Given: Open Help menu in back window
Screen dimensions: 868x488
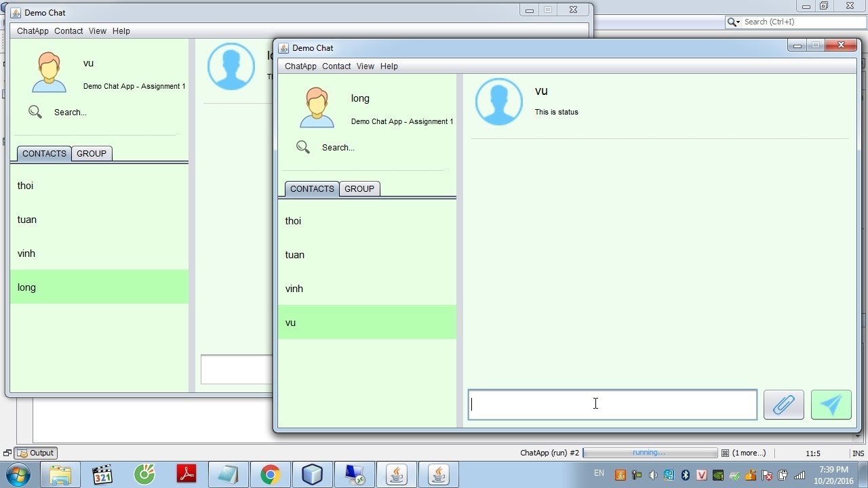Looking at the screenshot, I should 121,30.
